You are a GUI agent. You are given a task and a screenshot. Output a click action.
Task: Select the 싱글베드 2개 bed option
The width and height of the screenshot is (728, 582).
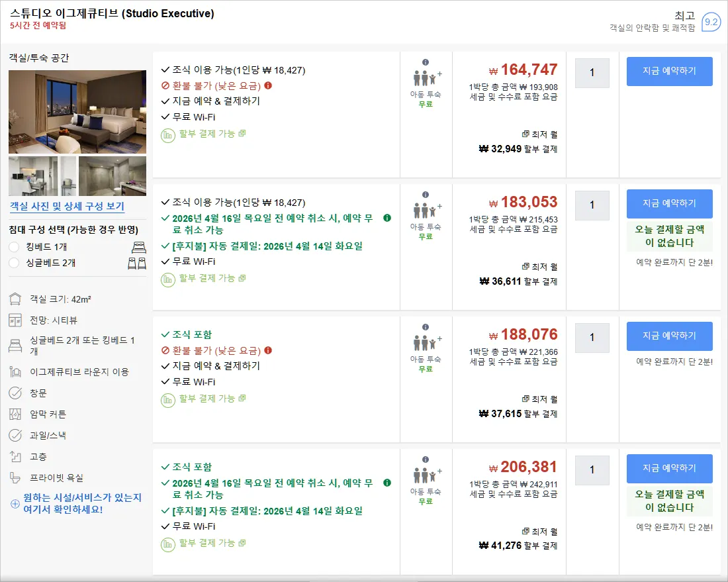pos(14,263)
